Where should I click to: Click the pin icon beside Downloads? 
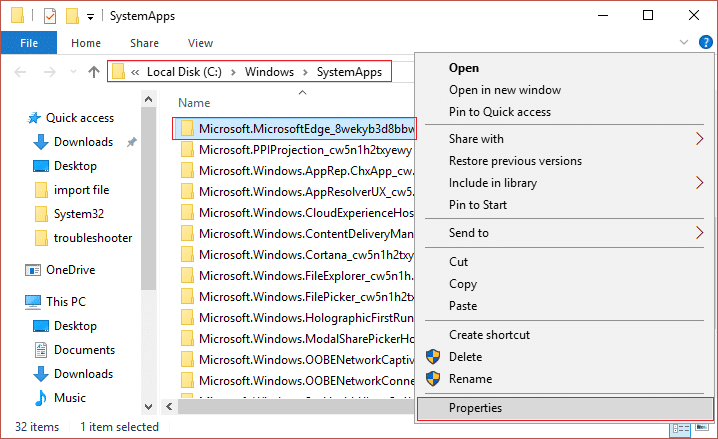coord(131,142)
